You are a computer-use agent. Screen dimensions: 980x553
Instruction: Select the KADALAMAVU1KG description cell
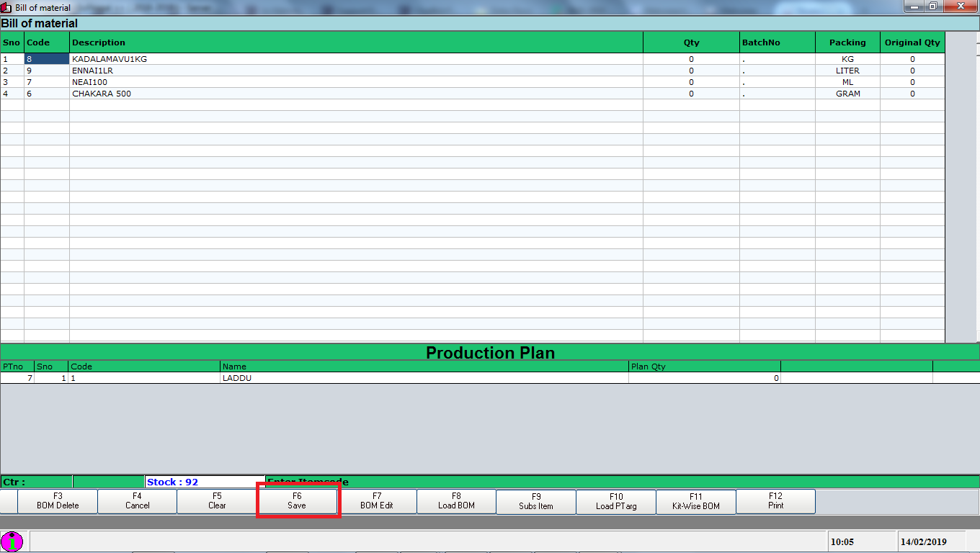tap(356, 59)
